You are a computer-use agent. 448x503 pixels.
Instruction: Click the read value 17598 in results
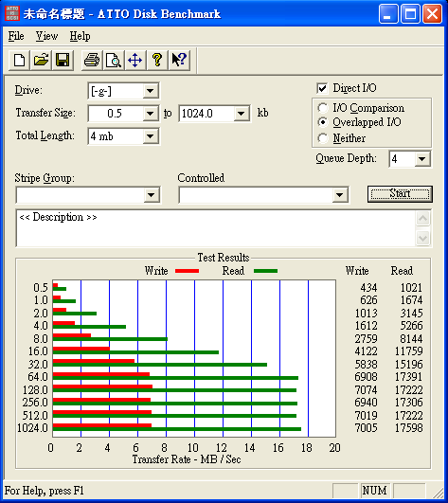coord(409,427)
